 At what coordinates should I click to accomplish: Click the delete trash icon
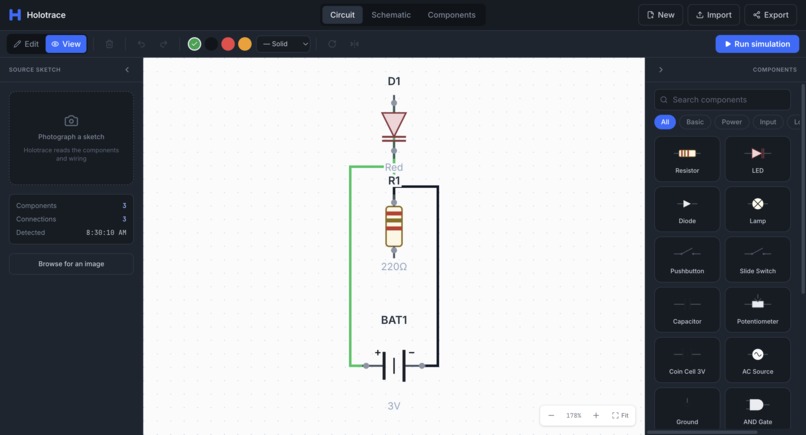coord(109,44)
